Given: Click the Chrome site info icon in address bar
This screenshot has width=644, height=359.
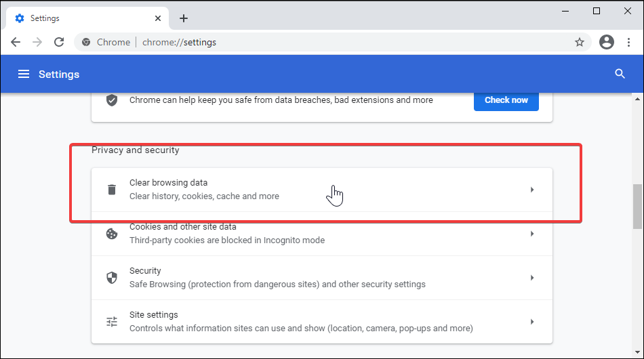Looking at the screenshot, I should coord(86,42).
